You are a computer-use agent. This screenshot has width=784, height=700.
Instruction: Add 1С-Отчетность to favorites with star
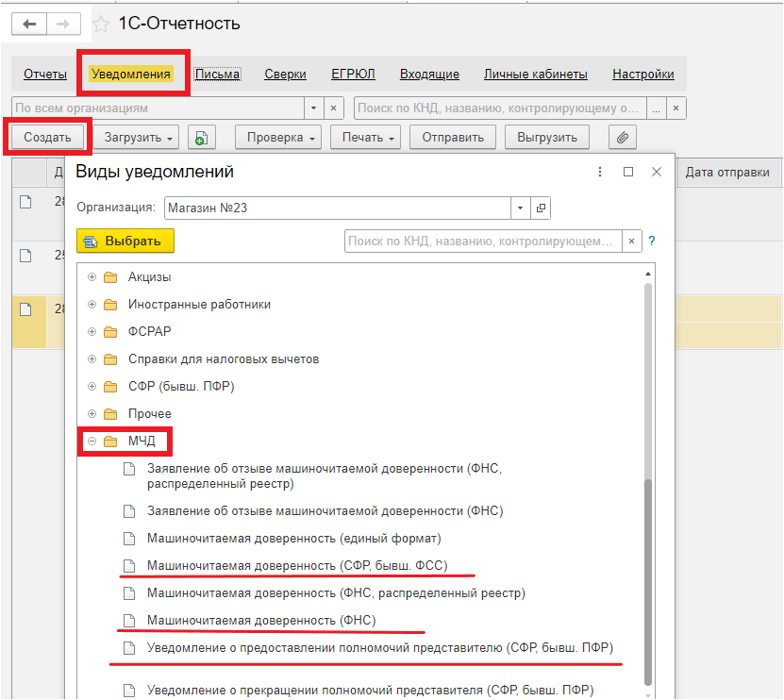point(101,24)
